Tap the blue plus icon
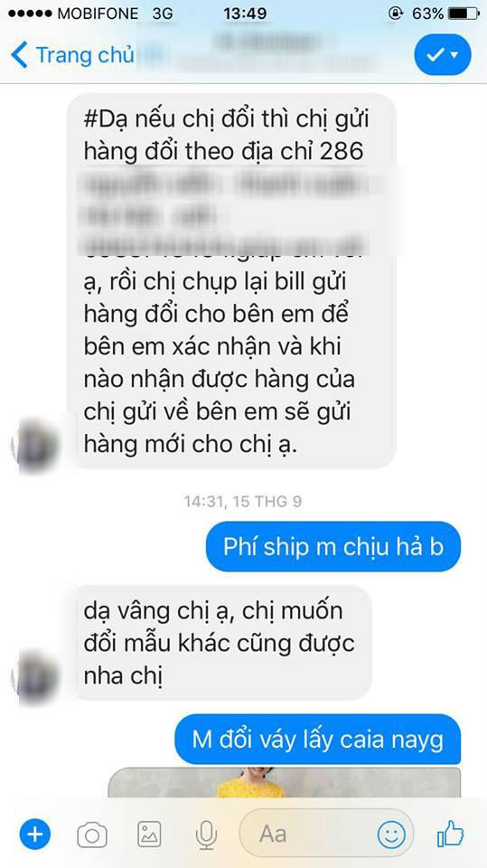 click(35, 834)
